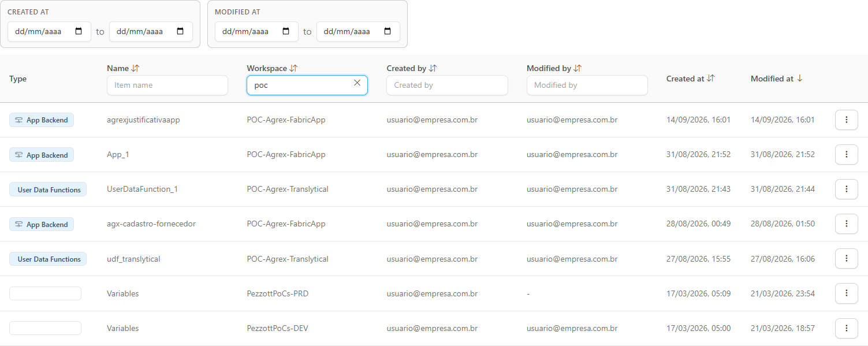Click Variables name in PezzottPoCs-DEV row
This screenshot has height=346, width=868.
123,328
